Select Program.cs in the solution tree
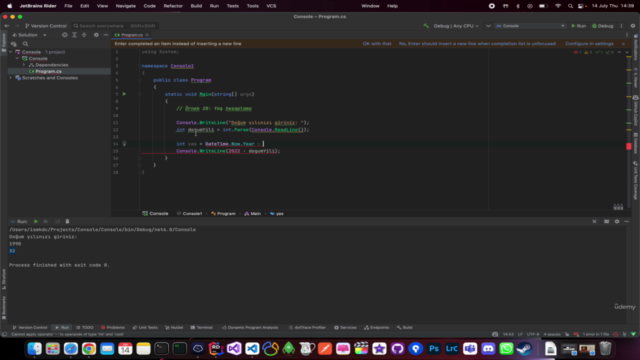This screenshot has height=360, width=640. [x=48, y=71]
